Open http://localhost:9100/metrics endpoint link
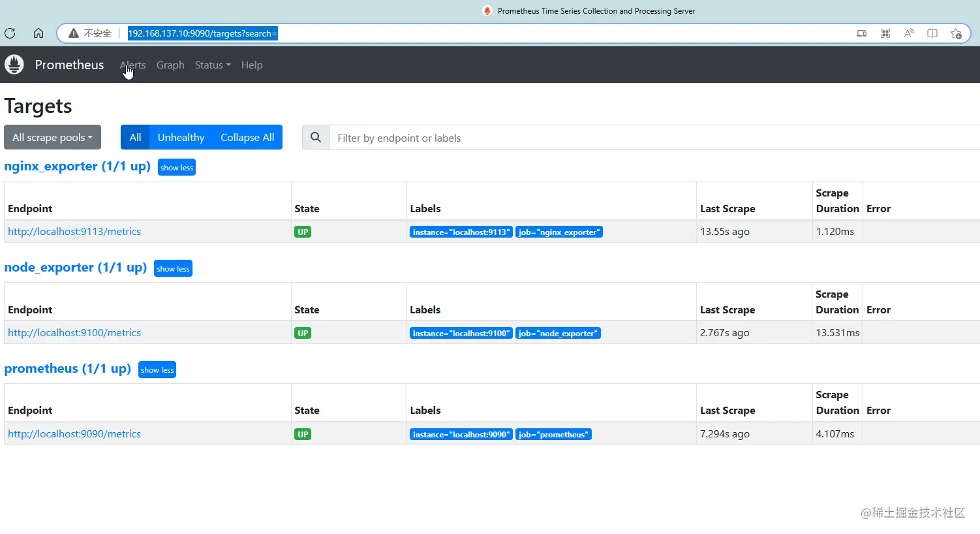980x534 pixels. coord(74,333)
